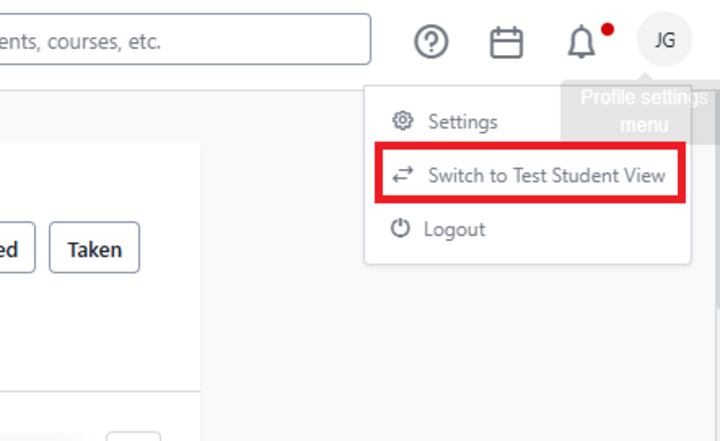Viewport: 720px width, 441px height.
Task: Focus the search field for courses
Action: [180, 42]
